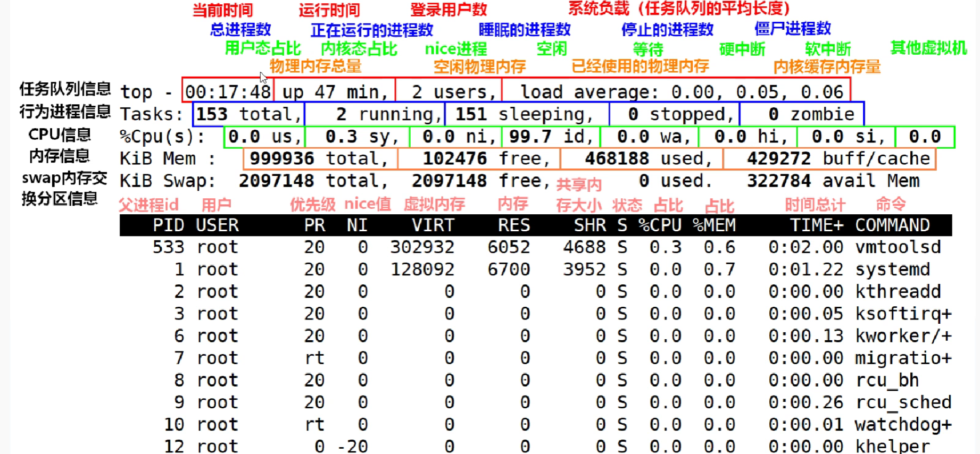This screenshot has height=454, width=980.
Task: Click the 任务队列信息 label
Action: [65, 89]
